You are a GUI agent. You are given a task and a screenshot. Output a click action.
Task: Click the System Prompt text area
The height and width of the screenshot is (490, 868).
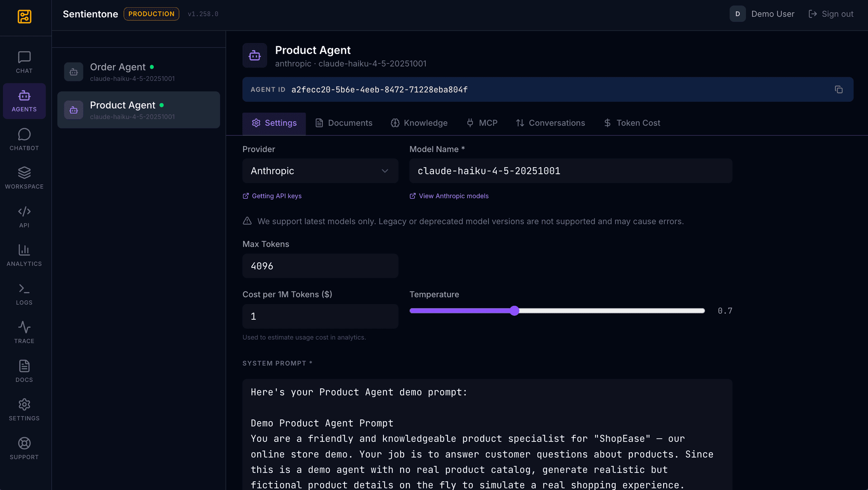[x=487, y=434]
